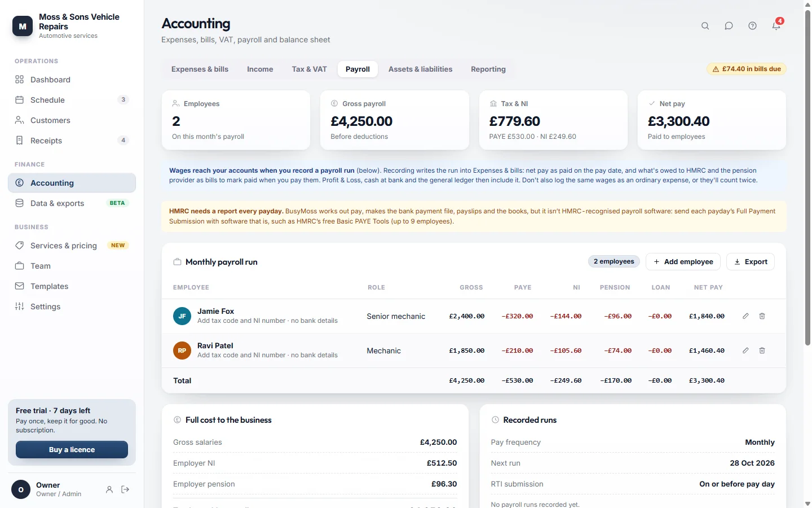
Task: Open Schedule in sidebar
Action: tap(72, 100)
